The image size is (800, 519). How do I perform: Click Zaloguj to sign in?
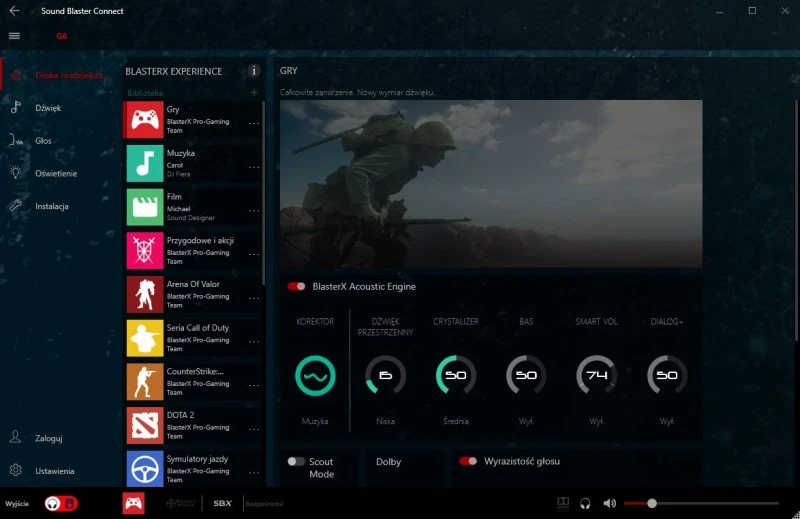click(48, 437)
